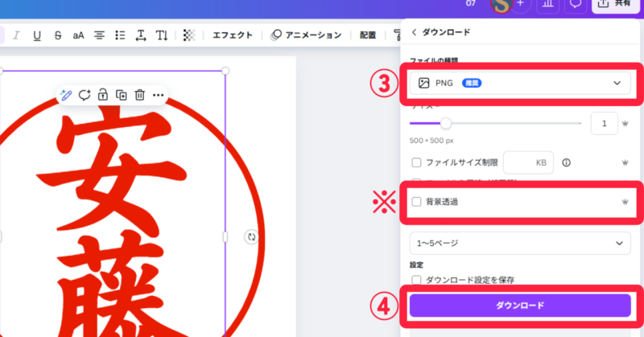Enable 背景透過 transparent background checkbox

[416, 202]
